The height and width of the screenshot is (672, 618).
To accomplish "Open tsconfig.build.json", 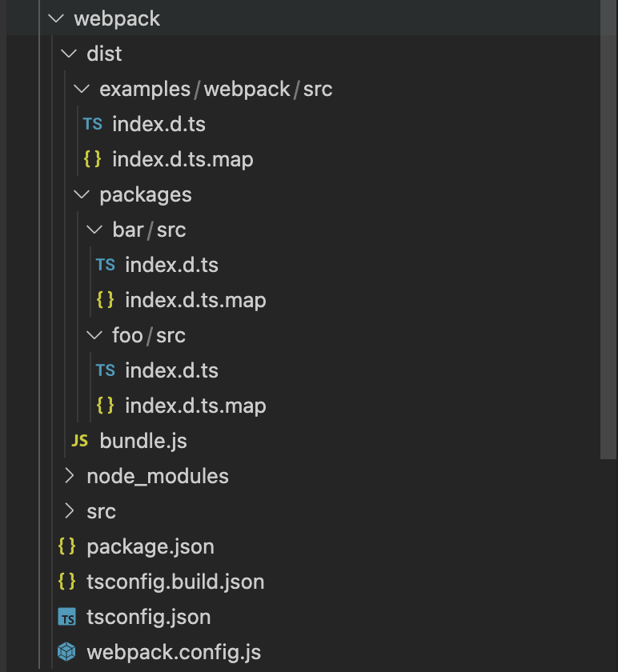I will (175, 582).
